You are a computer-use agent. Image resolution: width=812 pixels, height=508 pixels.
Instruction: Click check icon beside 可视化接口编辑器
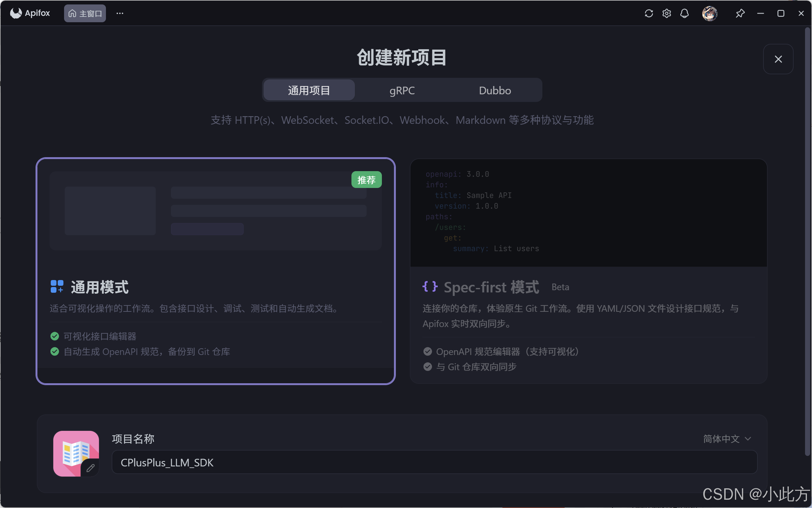coord(55,336)
